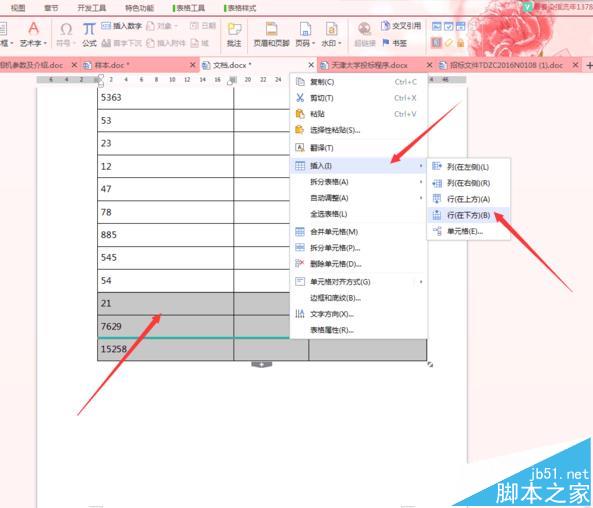Click table cell containing 15258
Viewport: 593px width, 508px height.
(166, 349)
